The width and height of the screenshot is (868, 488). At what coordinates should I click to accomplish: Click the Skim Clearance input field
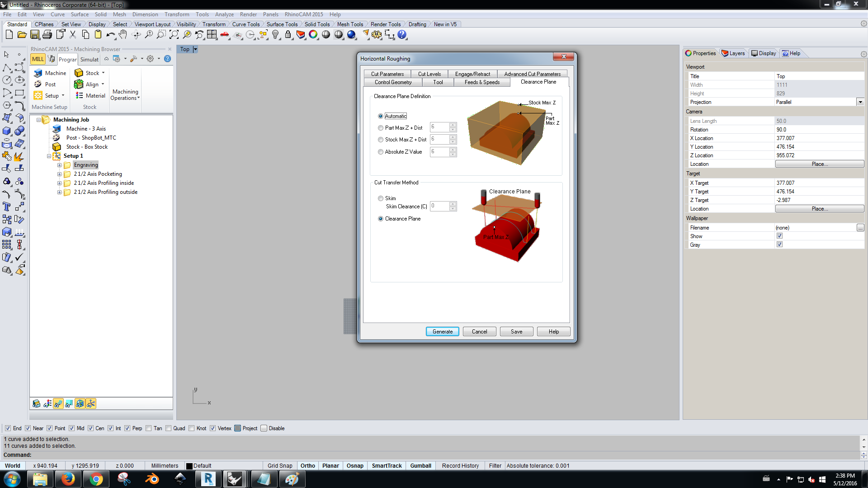(439, 206)
